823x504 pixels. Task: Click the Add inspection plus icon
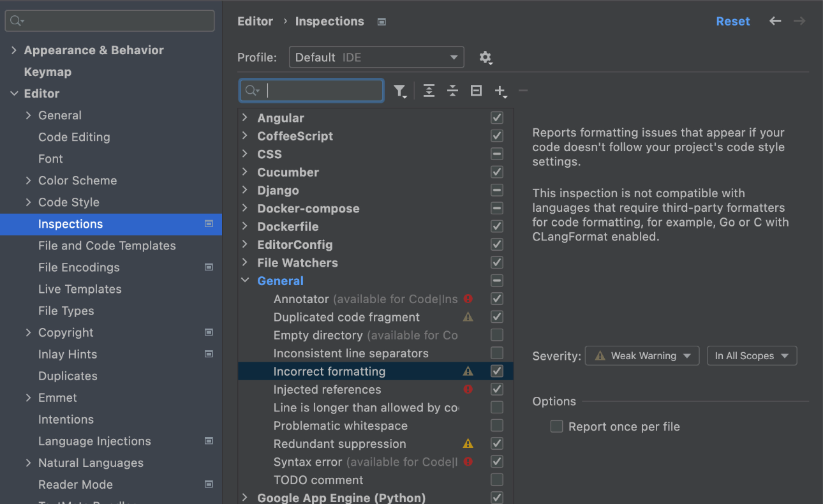501,91
